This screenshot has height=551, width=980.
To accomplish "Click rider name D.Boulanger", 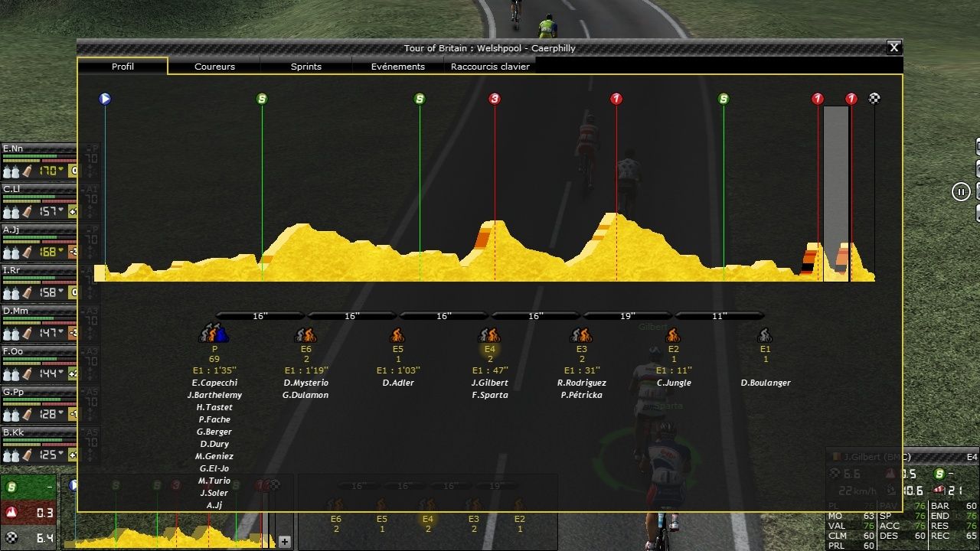I will point(766,383).
